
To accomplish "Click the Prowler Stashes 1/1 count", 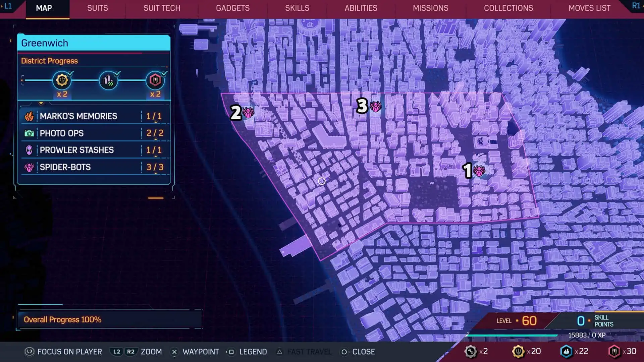I will pyautogui.click(x=154, y=150).
